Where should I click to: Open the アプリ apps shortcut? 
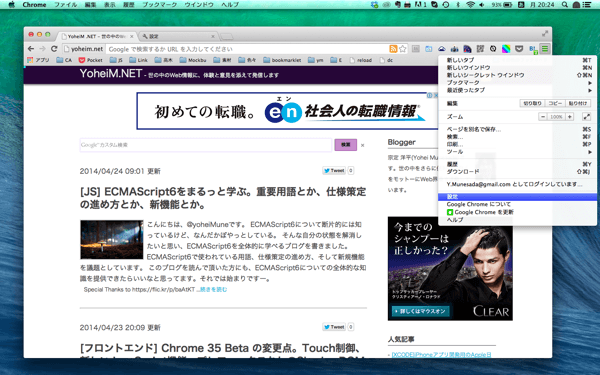click(38, 60)
